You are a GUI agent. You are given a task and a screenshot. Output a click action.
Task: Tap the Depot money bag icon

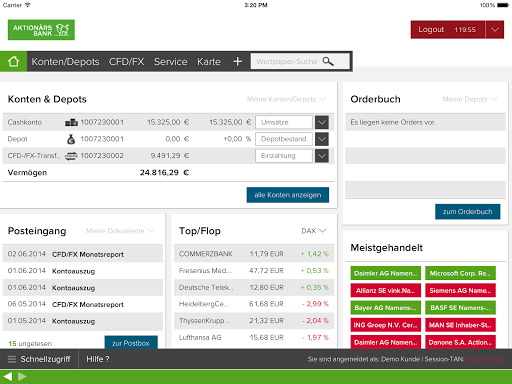pos(71,139)
